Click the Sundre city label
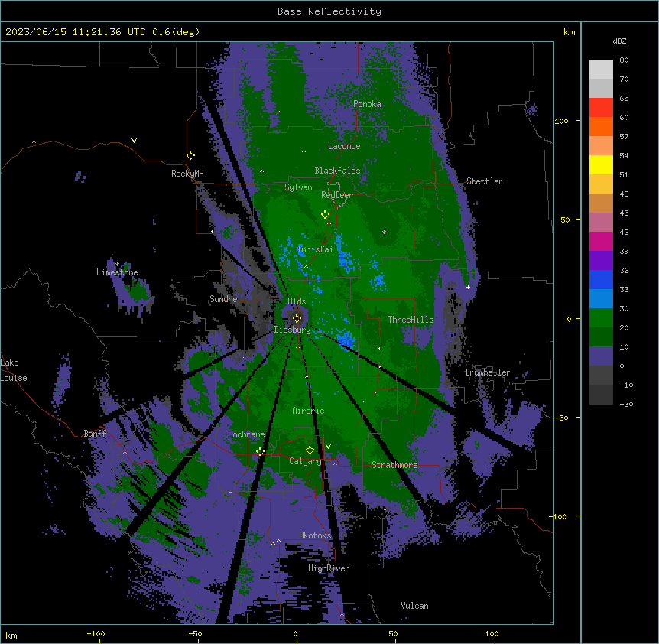The height and width of the screenshot is (644, 659). (x=223, y=299)
